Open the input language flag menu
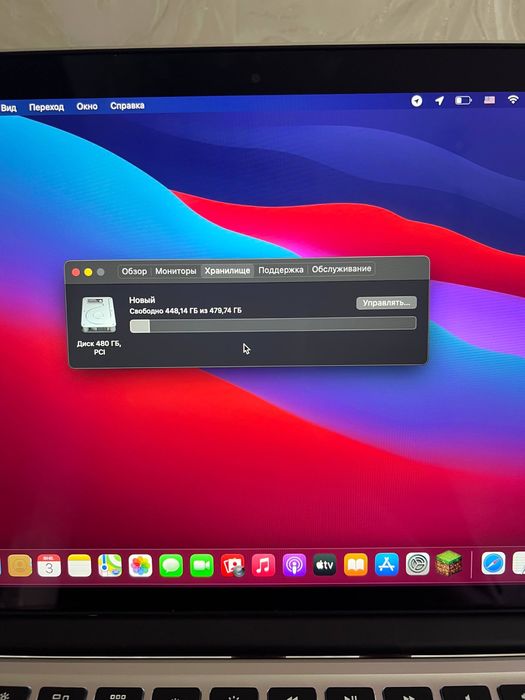 (x=489, y=100)
